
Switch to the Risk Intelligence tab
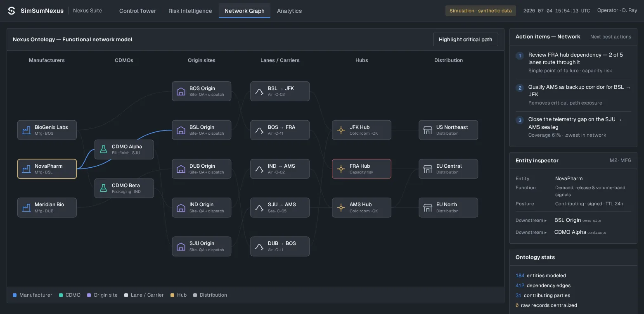[x=190, y=11]
